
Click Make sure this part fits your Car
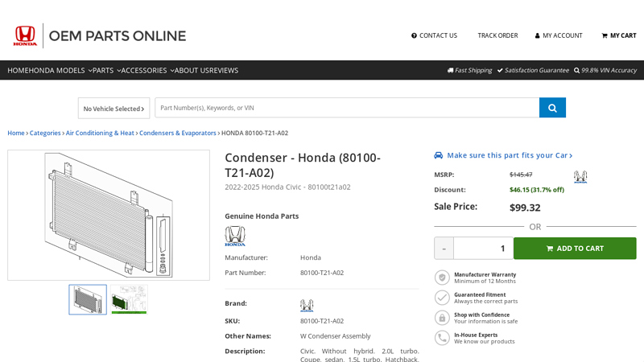[x=503, y=155]
